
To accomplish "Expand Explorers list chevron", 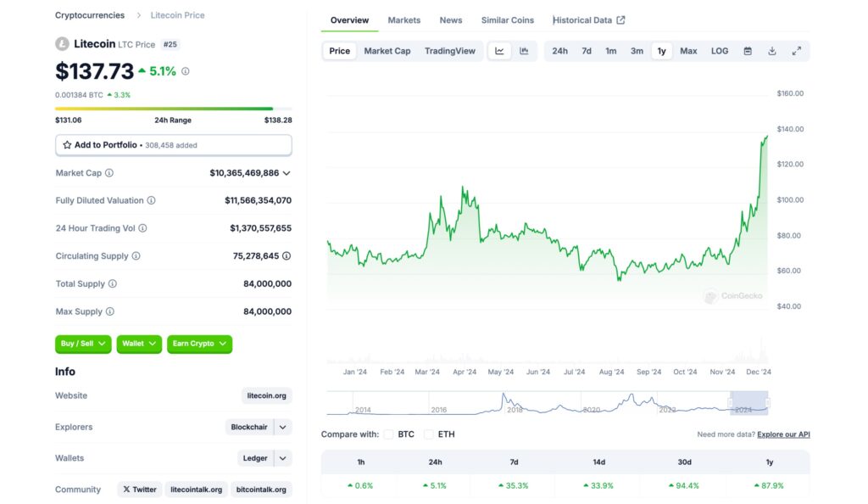I will pos(283,427).
